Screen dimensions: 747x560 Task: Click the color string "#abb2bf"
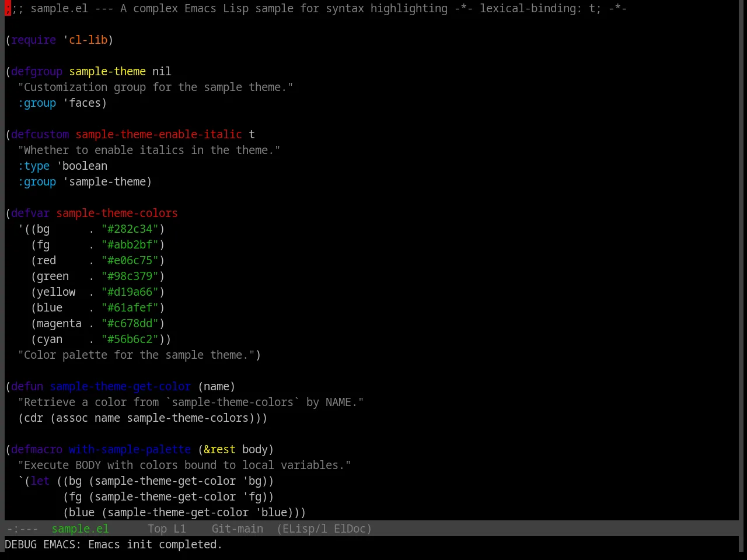[x=130, y=244]
